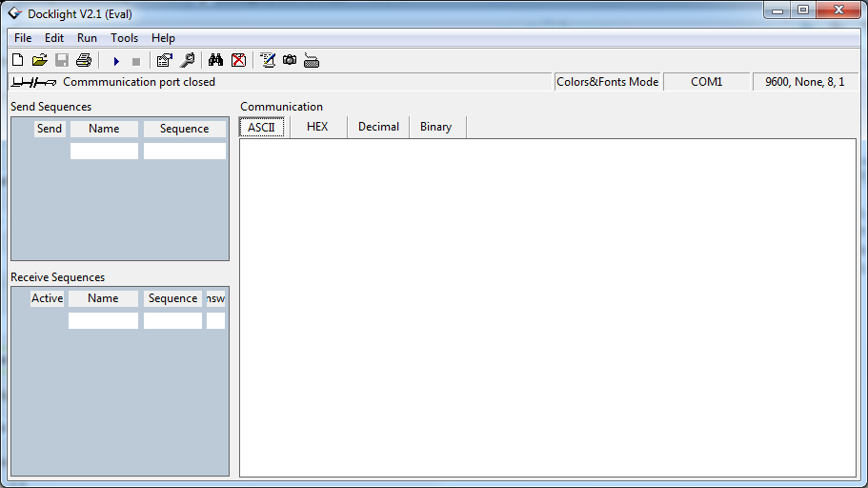
Task: Open the File menu
Action: coord(23,38)
